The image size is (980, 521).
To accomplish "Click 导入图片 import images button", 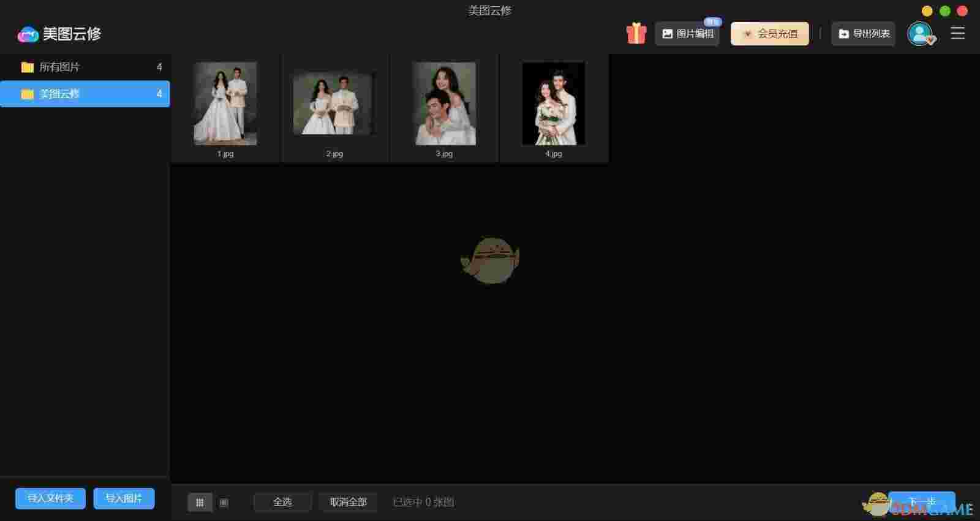I will point(124,498).
